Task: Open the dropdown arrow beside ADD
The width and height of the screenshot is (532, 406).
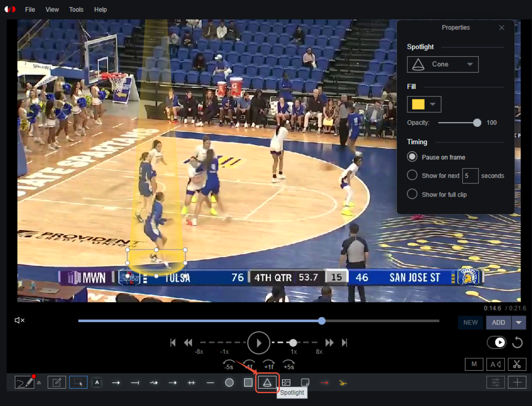Action: [519, 323]
